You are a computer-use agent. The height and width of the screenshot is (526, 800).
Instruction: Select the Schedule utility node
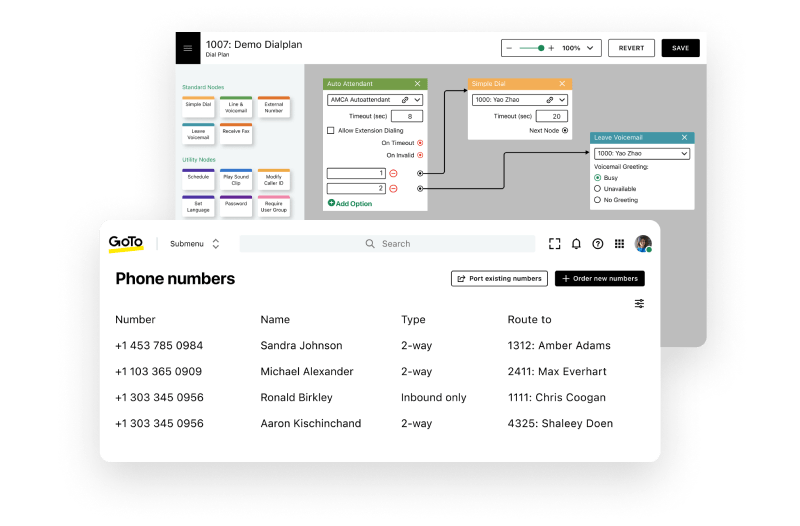198,177
